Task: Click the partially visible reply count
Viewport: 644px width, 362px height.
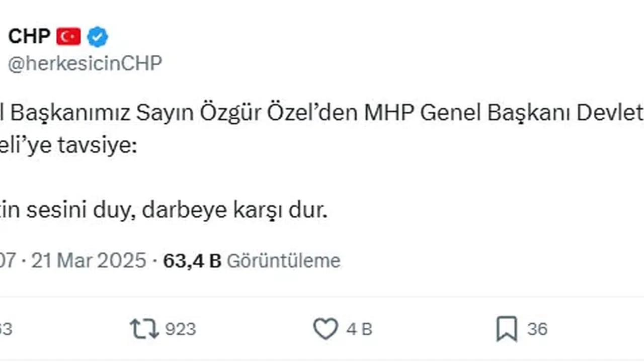Action: pos(5,329)
